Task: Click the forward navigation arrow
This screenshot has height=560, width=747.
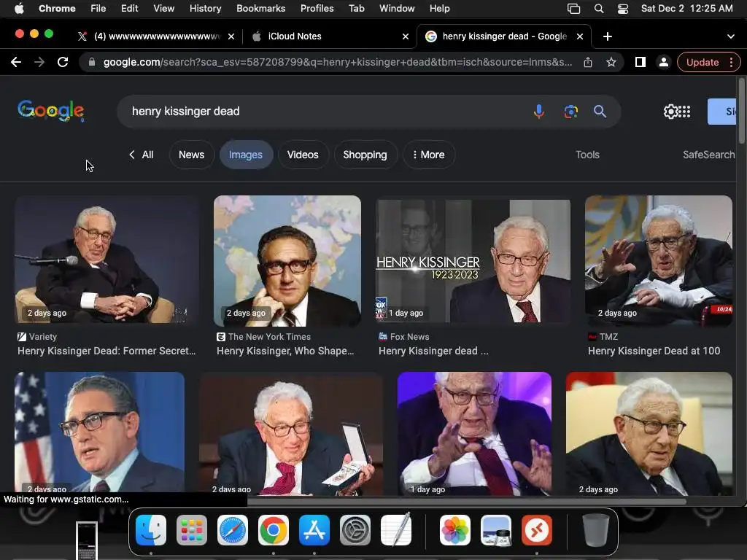Action: pos(39,62)
